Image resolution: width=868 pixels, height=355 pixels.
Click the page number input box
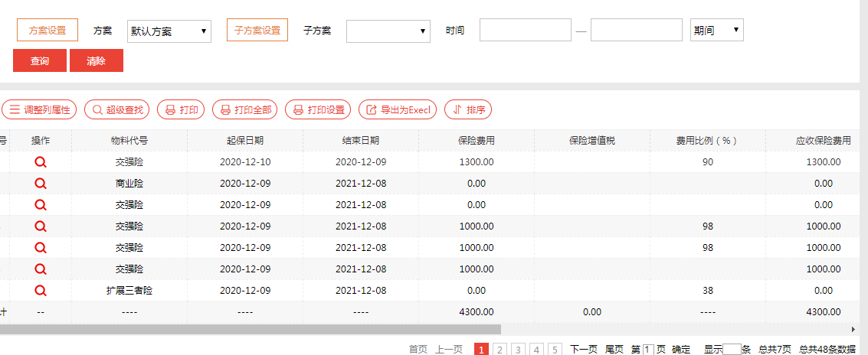pos(649,350)
